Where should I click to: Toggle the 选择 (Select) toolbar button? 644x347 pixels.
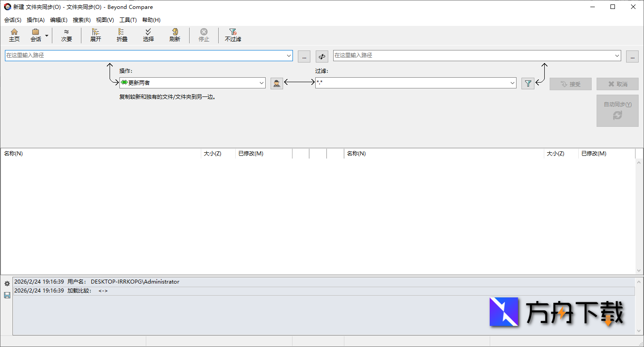point(148,35)
